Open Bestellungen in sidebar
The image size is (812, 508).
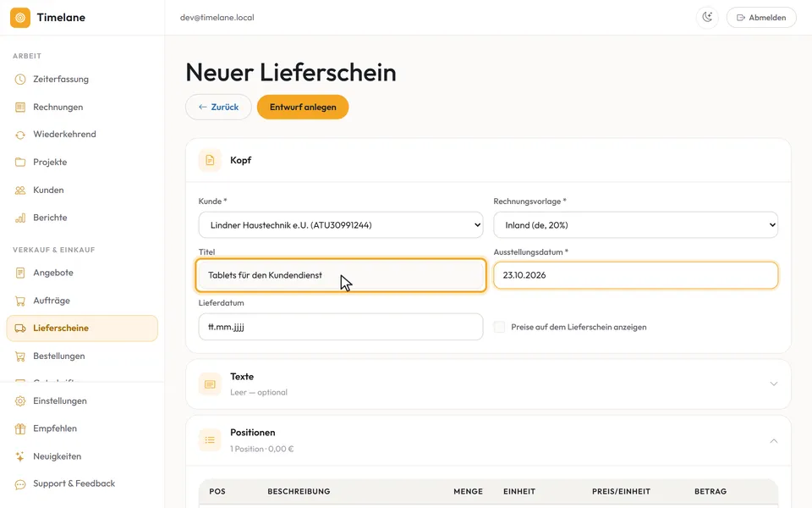[82, 356]
